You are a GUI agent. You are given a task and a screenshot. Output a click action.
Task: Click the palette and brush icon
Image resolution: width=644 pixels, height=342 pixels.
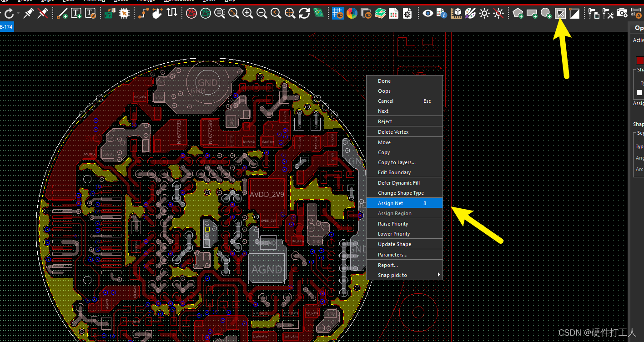coord(470,13)
